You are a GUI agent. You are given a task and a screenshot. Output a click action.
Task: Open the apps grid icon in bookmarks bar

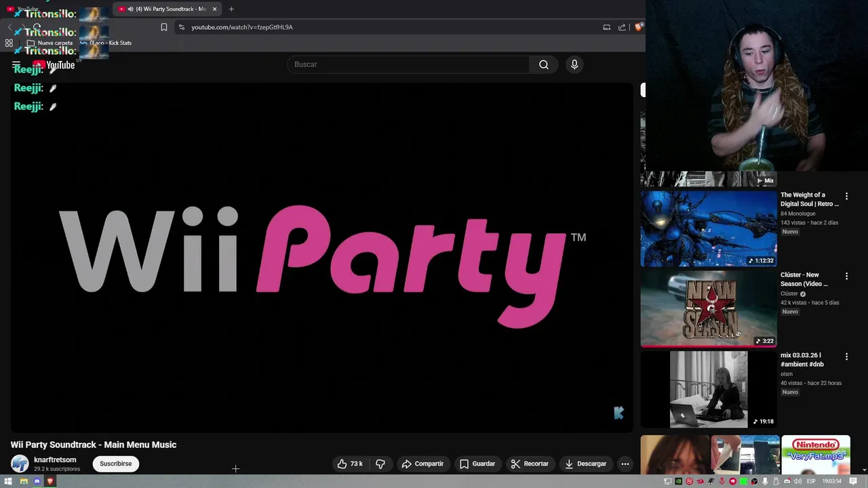click(9, 43)
